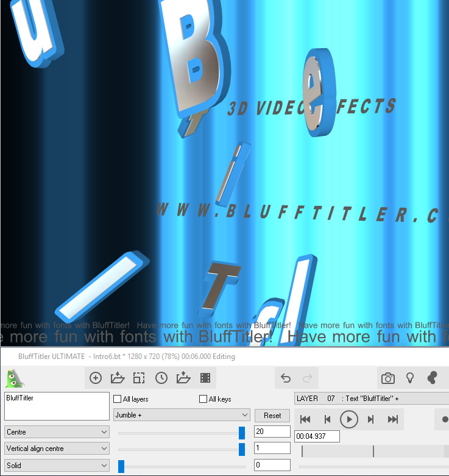Screen dimensions: 449x476
Task: Play the animation
Action: 349,419
